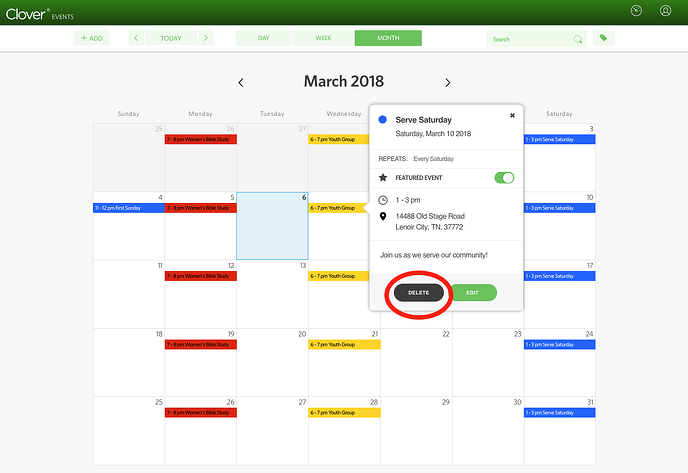Click the March 2018 month title
This screenshot has width=688, height=473.
tap(344, 82)
